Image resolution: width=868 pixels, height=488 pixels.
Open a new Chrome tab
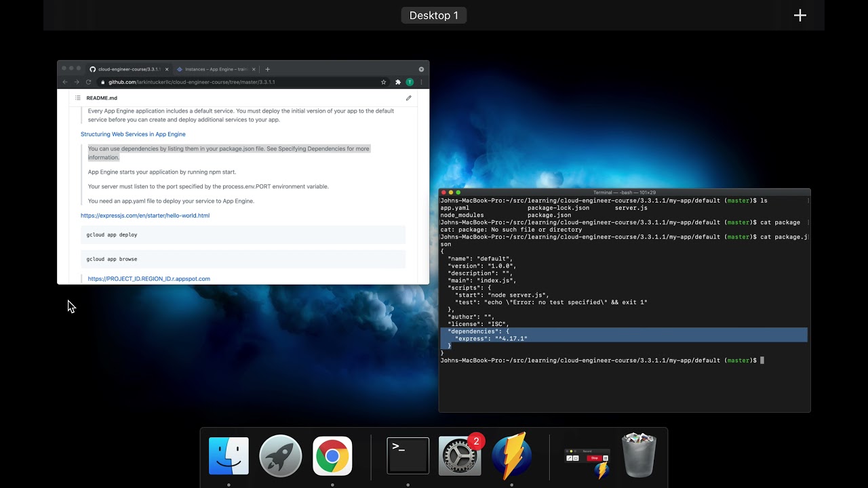pyautogui.click(x=267, y=69)
